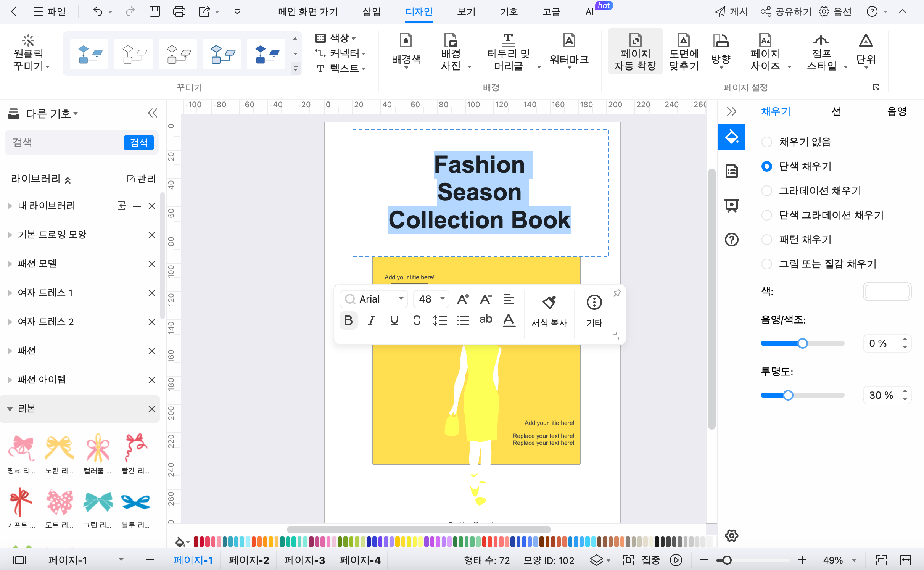924x570 pixels.
Task: Open the 텍스트 text style dropdown
Action: point(341,69)
